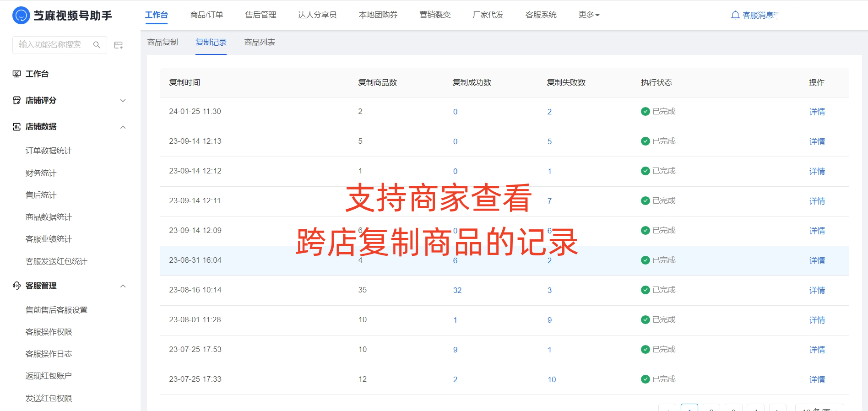Select the 工作台 top tab

[x=157, y=15]
